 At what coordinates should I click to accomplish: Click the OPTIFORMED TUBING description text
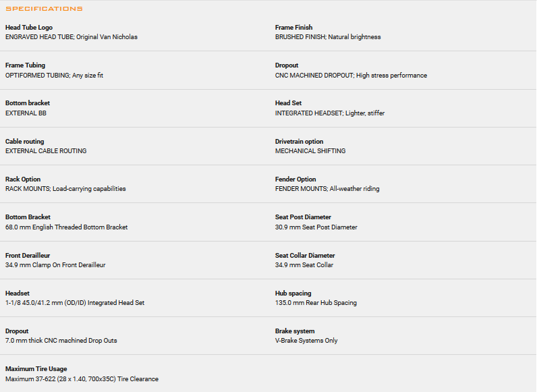pos(54,76)
